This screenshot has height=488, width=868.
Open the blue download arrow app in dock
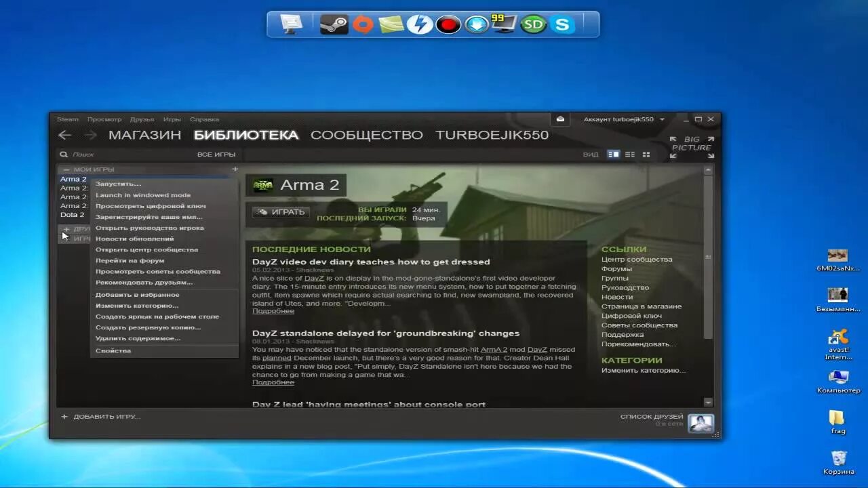pyautogui.click(x=477, y=25)
